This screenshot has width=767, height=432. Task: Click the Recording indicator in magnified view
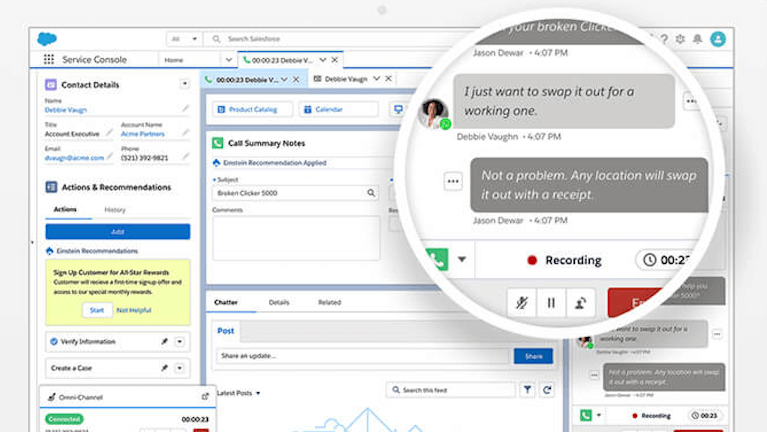coord(564,260)
